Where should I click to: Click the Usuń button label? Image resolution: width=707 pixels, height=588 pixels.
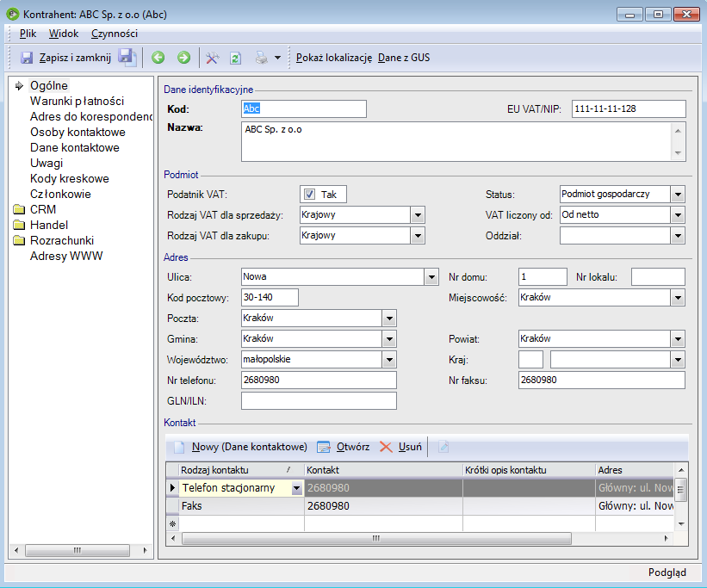(x=410, y=447)
